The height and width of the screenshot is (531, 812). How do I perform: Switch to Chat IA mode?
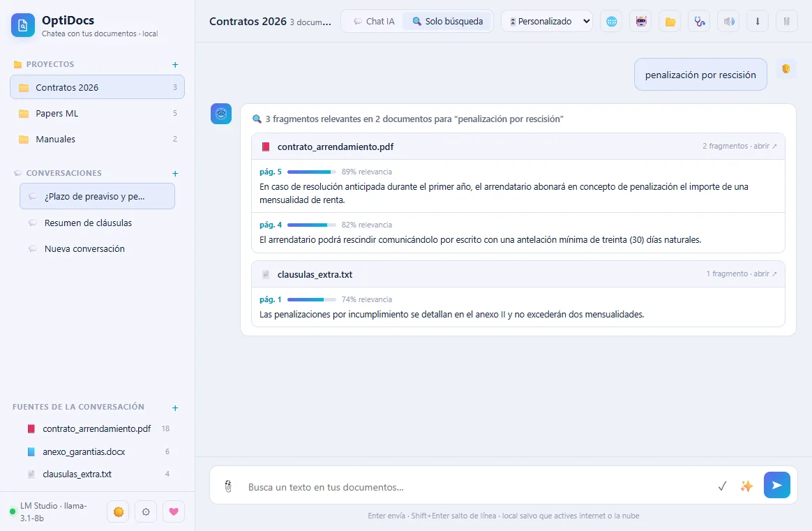pos(374,21)
